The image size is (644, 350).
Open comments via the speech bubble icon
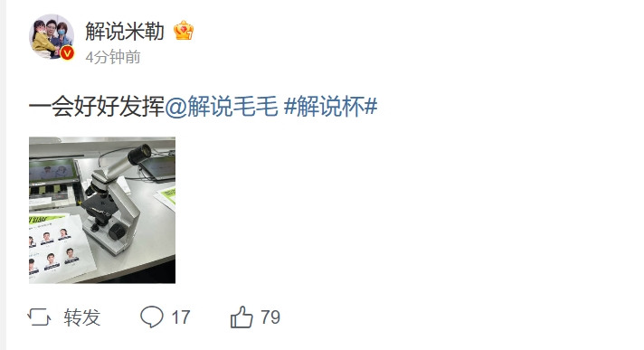pos(152,317)
